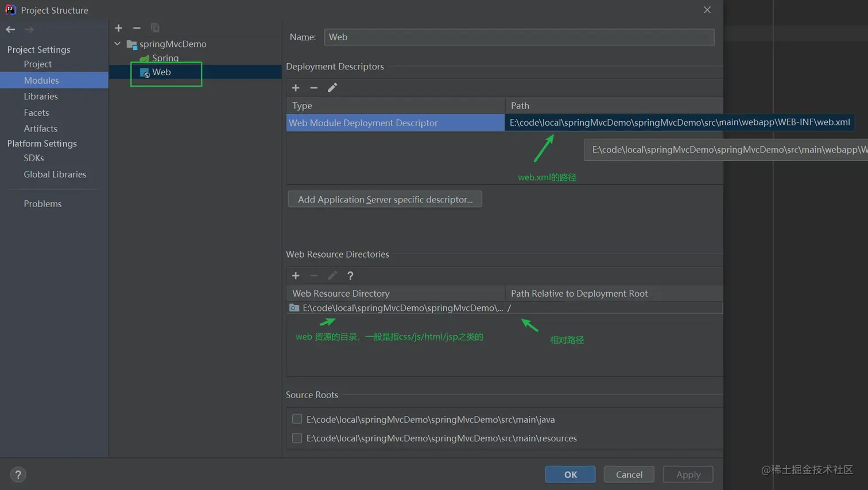
Task: Click the web.xml path cell
Action: tap(680, 122)
